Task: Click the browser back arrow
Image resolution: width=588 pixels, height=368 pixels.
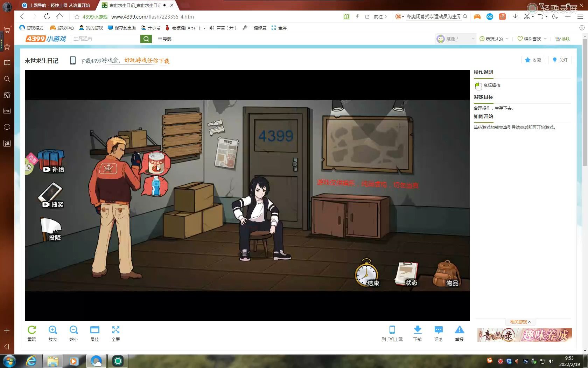Action: [x=22, y=16]
